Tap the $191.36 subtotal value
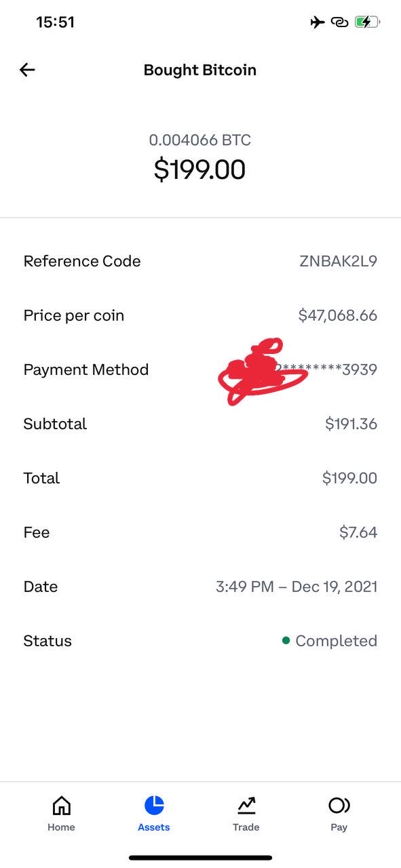 tap(351, 424)
